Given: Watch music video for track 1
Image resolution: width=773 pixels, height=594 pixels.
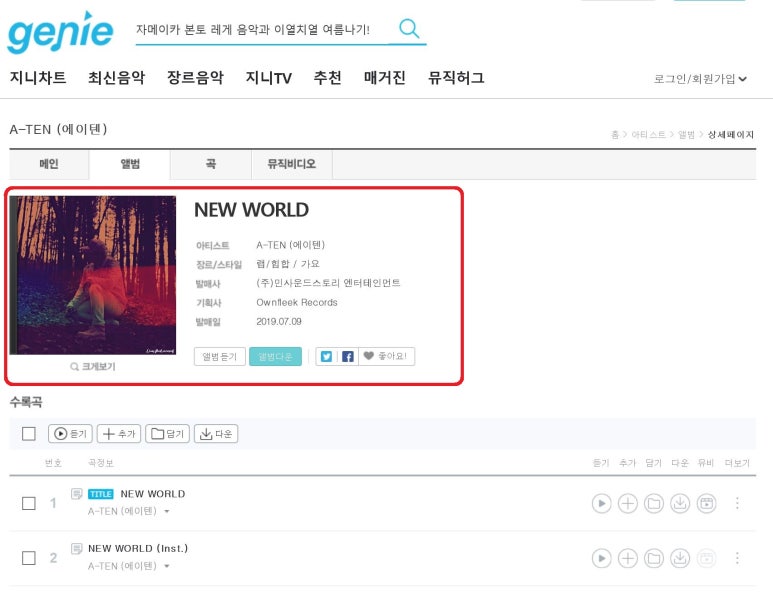Looking at the screenshot, I should (x=706, y=503).
